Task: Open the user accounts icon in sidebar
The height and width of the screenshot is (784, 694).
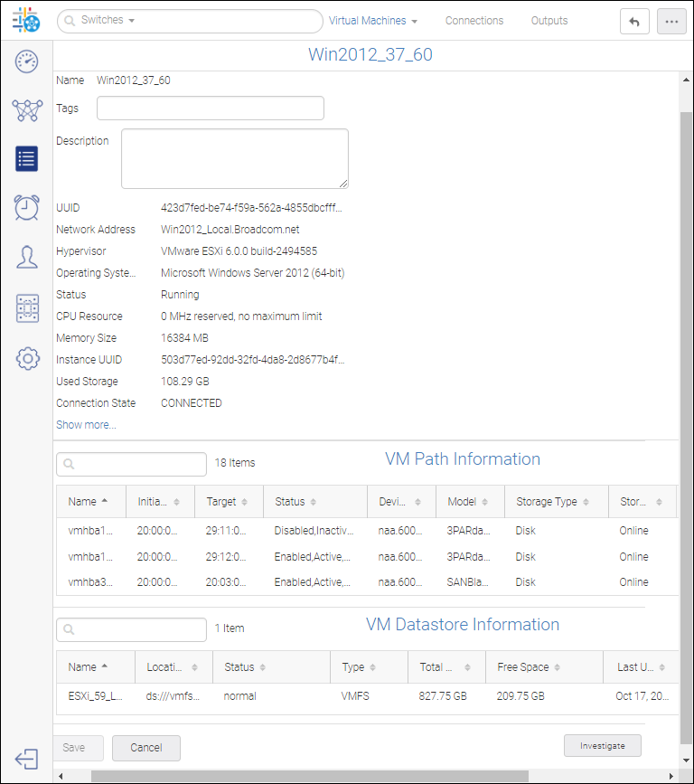Action: [27, 257]
